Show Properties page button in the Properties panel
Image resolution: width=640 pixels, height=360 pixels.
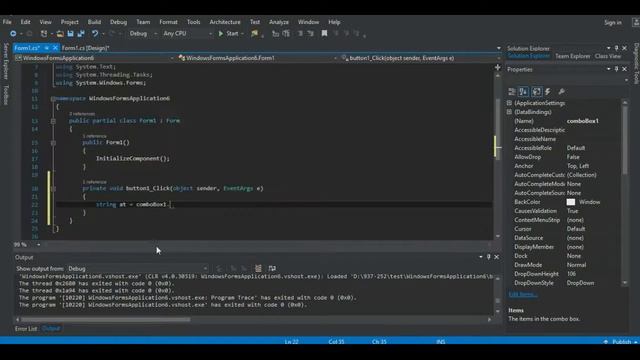tap(536, 91)
